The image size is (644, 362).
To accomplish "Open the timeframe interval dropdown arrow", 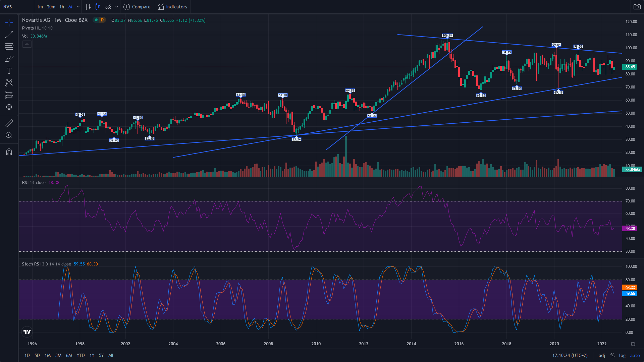I will click(78, 7).
